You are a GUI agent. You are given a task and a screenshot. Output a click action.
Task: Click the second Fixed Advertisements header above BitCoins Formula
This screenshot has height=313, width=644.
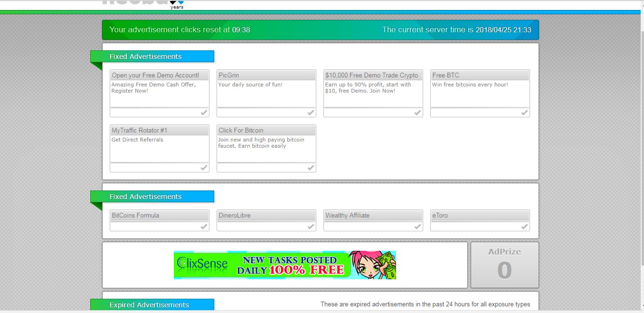tap(152, 197)
